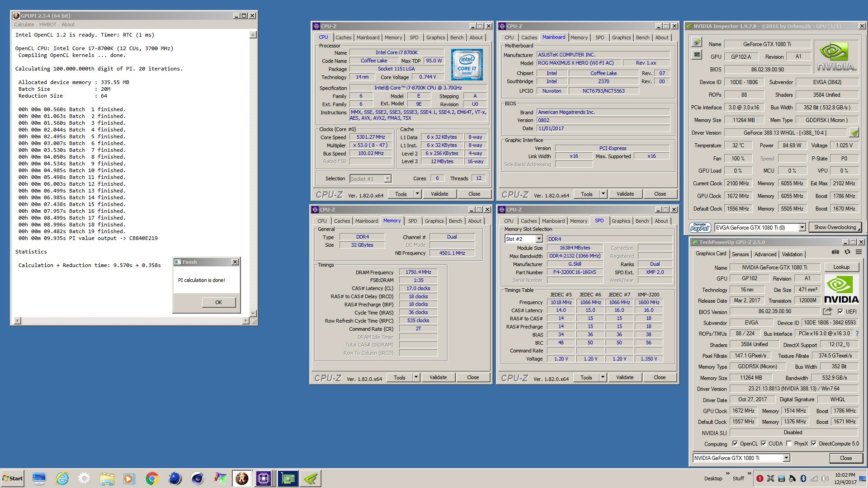Toggle the PhysX computing checkbox
This screenshot has height=488, width=868.
[x=789, y=444]
